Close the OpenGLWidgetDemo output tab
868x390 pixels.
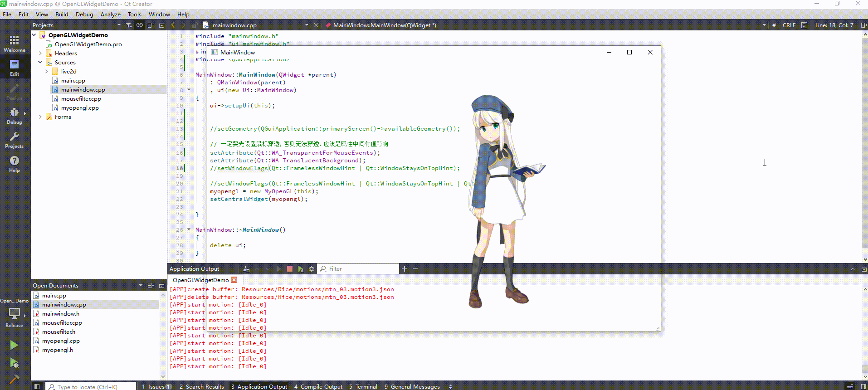pyautogui.click(x=234, y=280)
